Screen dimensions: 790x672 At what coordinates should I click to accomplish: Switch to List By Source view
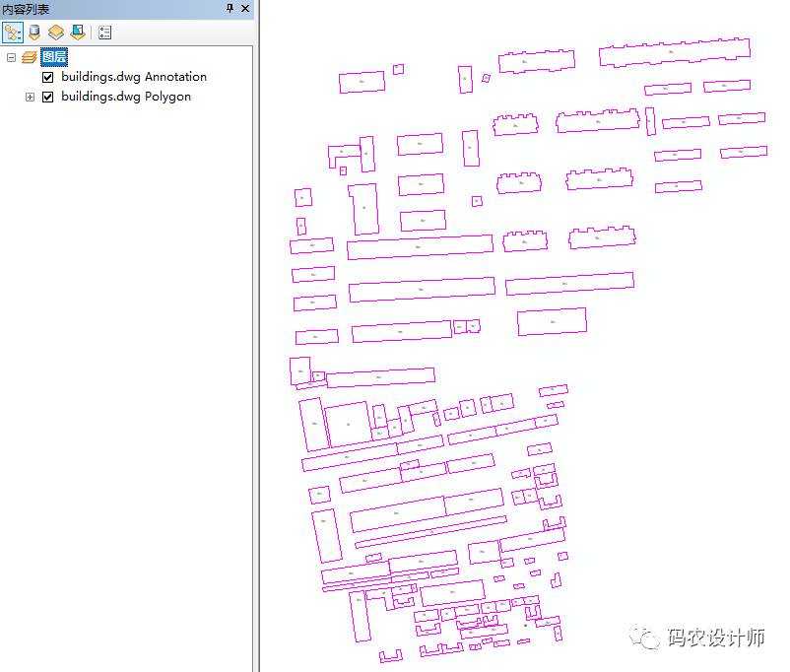tap(34, 33)
